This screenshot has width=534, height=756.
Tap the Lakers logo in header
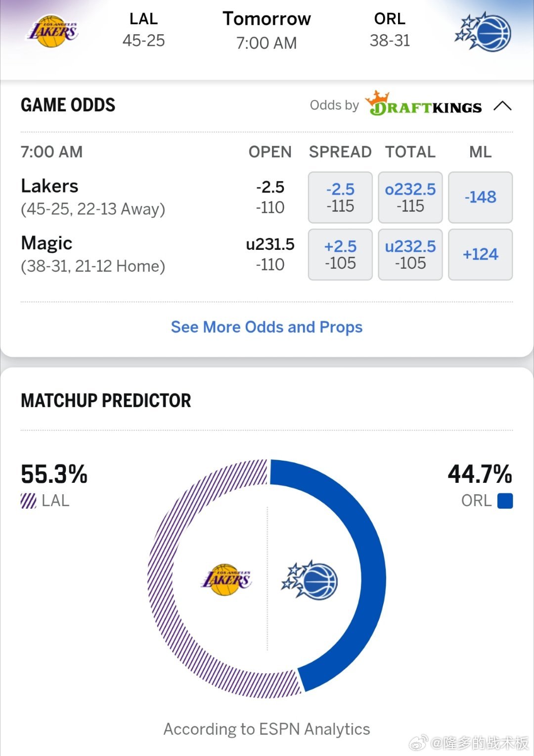click(x=52, y=32)
